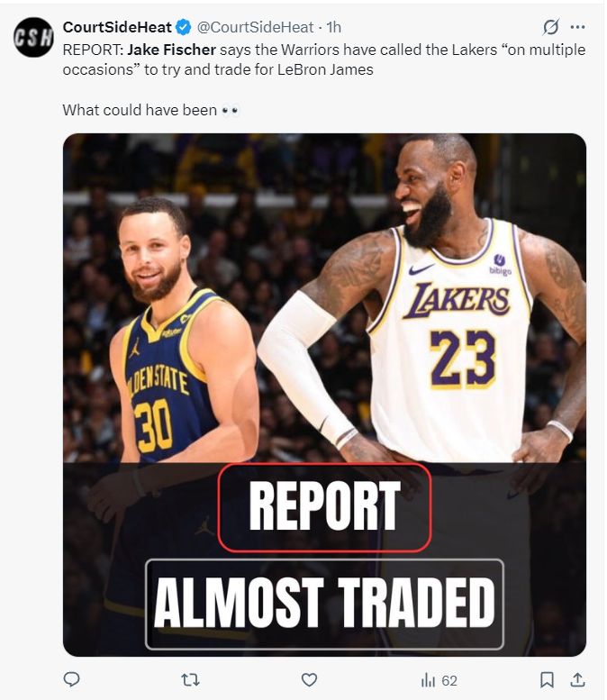Click the red-outlined REPORT label in image
This screenshot has width=607, height=700.
click(x=324, y=506)
